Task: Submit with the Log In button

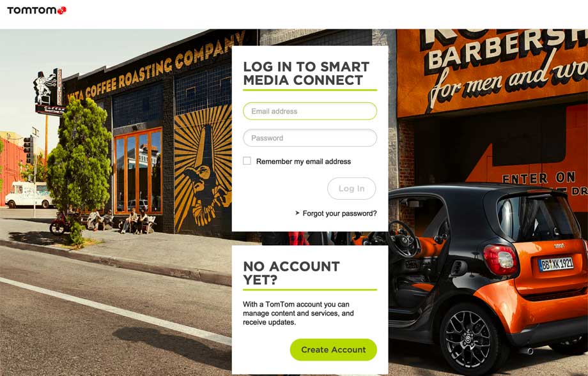Action: (x=352, y=188)
